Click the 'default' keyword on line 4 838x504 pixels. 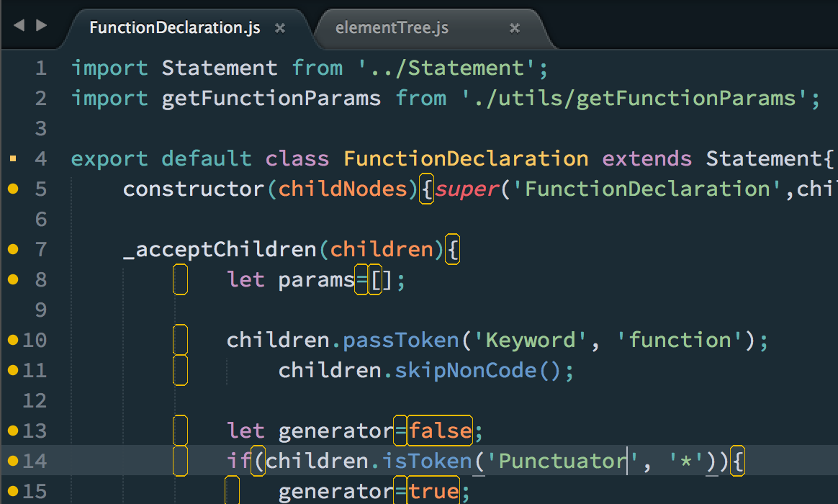click(207, 158)
